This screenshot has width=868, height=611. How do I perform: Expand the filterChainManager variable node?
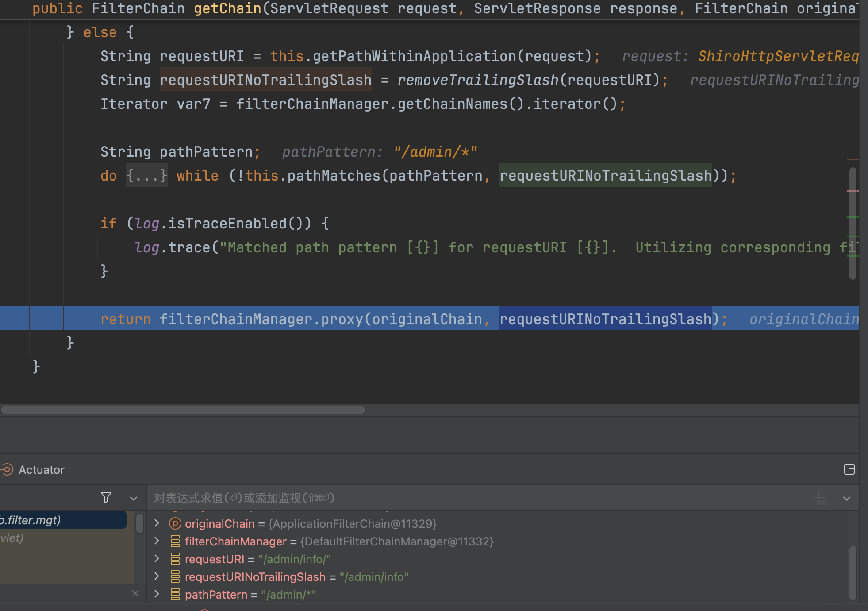pyautogui.click(x=157, y=541)
